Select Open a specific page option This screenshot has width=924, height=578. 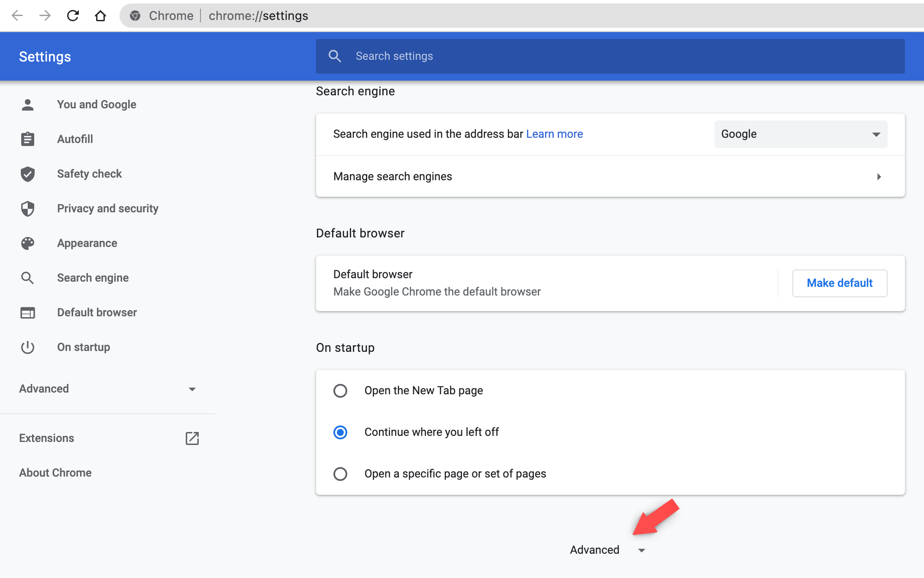point(340,474)
